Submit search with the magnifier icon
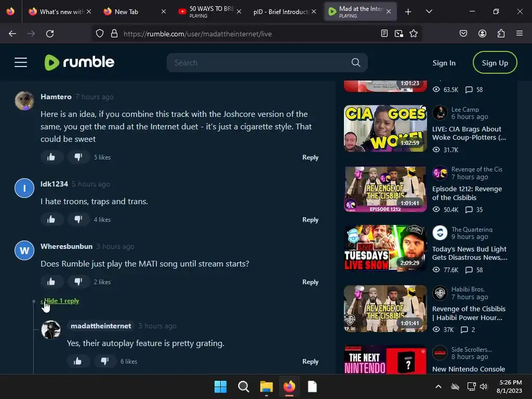Screen dimensions: 532x399 [355, 62]
